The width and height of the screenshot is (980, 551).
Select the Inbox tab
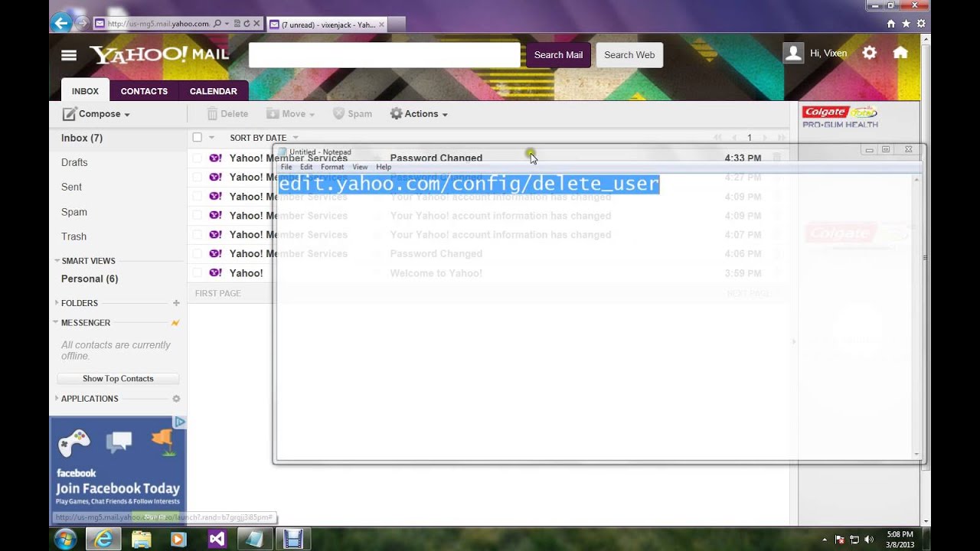click(85, 91)
